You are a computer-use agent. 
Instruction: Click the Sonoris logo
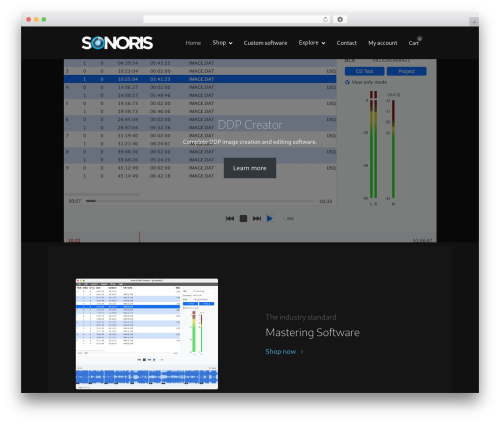(x=117, y=43)
